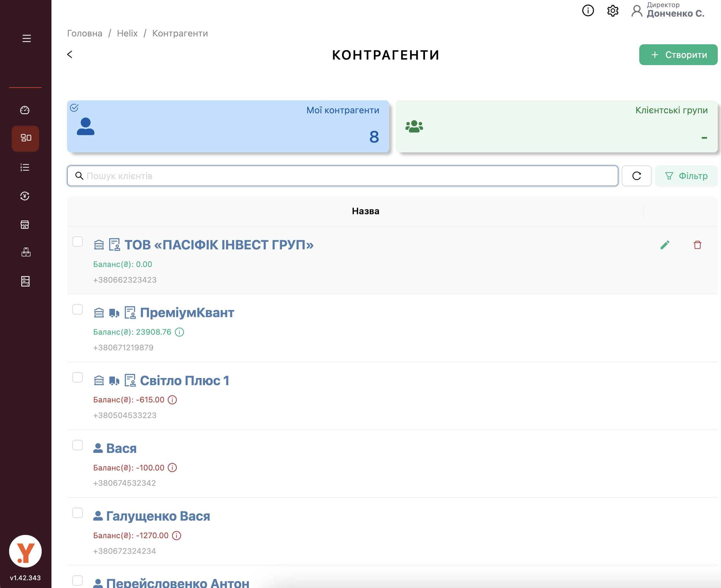Open the Фільтр filter options
Screen dimensions: 721x588
point(686,176)
